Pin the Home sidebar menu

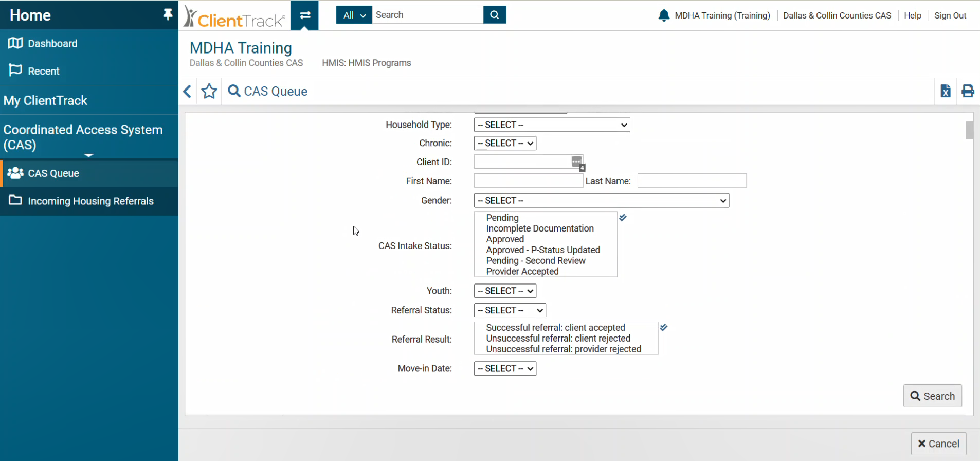pyautogui.click(x=168, y=14)
